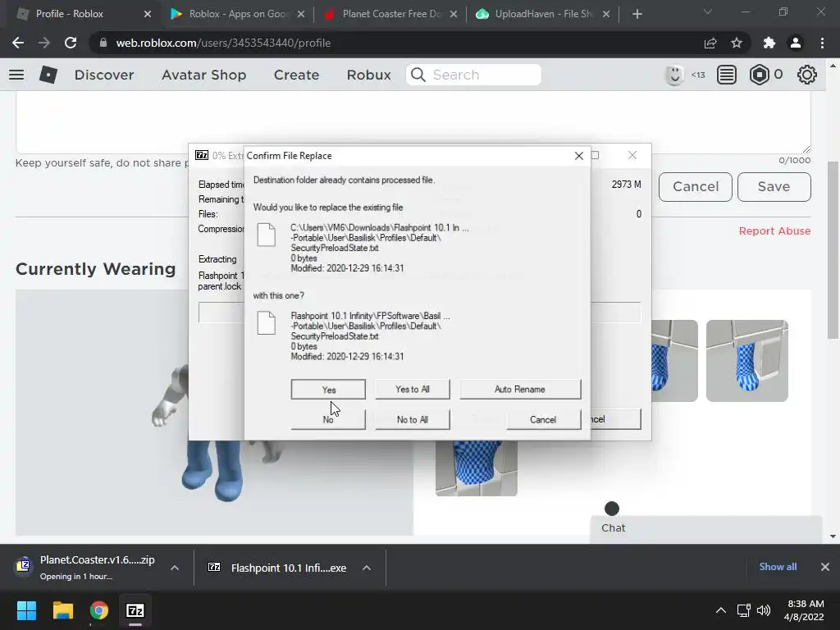Open the Create page
The image size is (840, 630).
[296, 75]
